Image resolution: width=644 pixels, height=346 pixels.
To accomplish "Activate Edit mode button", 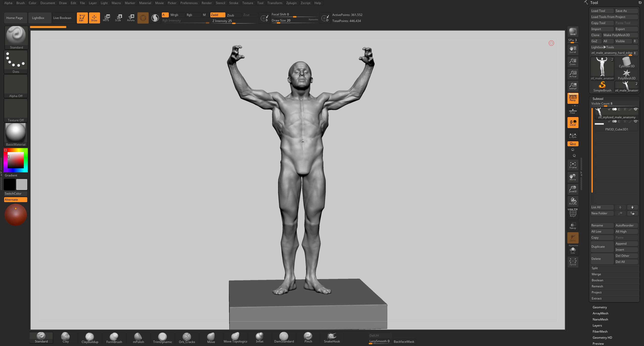I will click(82, 18).
